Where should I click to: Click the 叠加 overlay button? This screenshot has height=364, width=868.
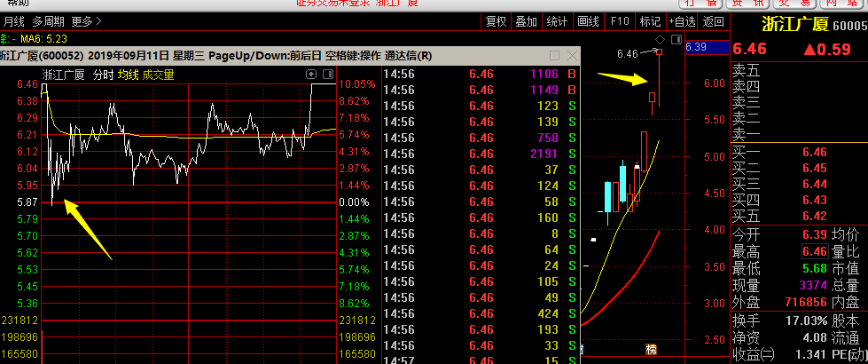pos(527,21)
